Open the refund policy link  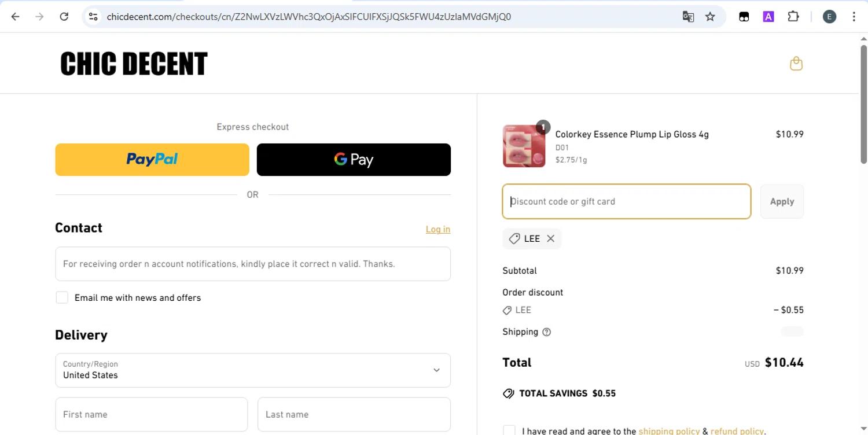(x=737, y=431)
